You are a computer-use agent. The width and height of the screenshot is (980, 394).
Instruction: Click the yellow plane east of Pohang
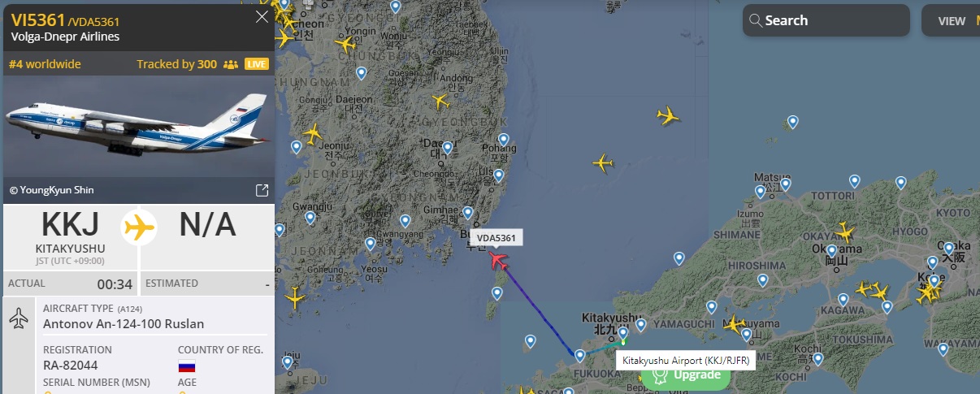(x=603, y=163)
